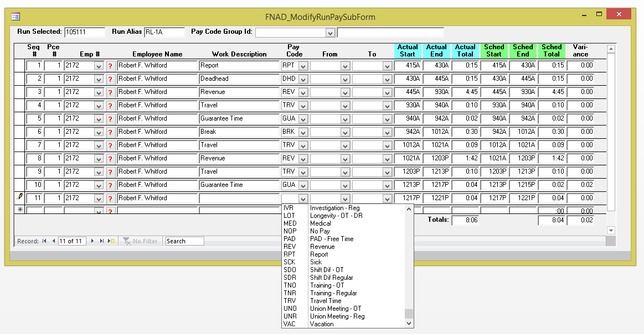644x334 pixels.
Task: Create new blank record navigation icon
Action: [x=111, y=241]
